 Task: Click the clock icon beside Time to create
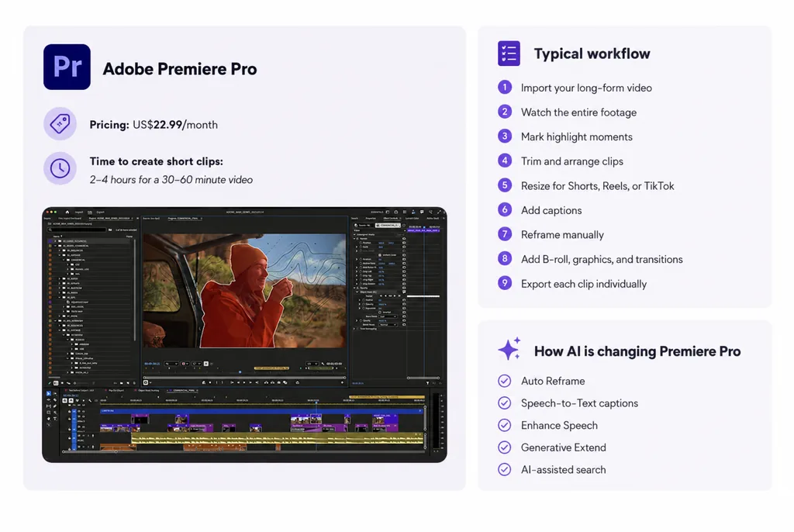pyautogui.click(x=60, y=168)
